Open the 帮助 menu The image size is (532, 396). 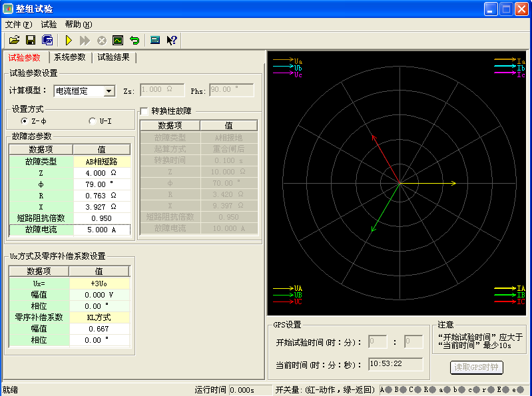tap(78, 25)
